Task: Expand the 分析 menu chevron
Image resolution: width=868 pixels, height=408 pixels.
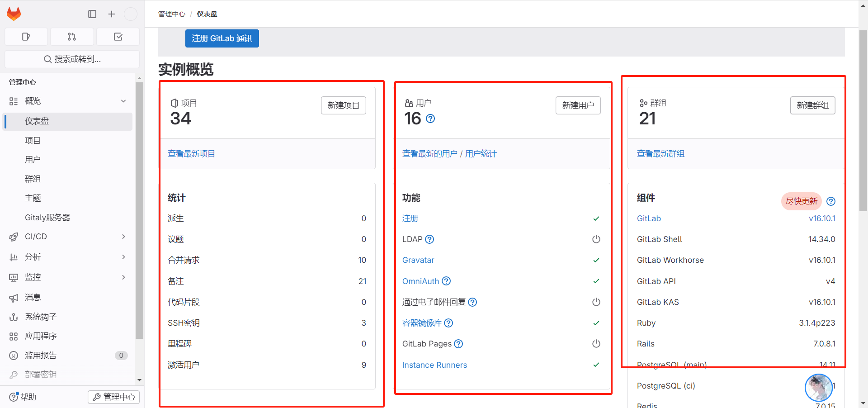Action: click(123, 257)
